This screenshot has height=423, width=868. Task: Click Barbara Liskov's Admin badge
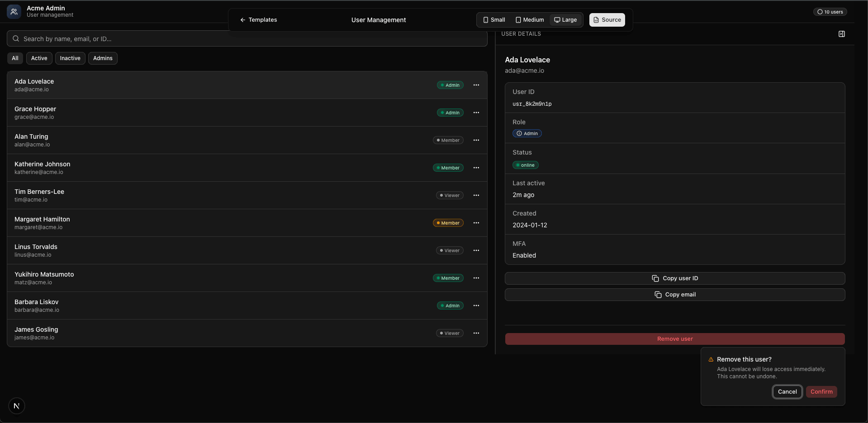click(450, 305)
